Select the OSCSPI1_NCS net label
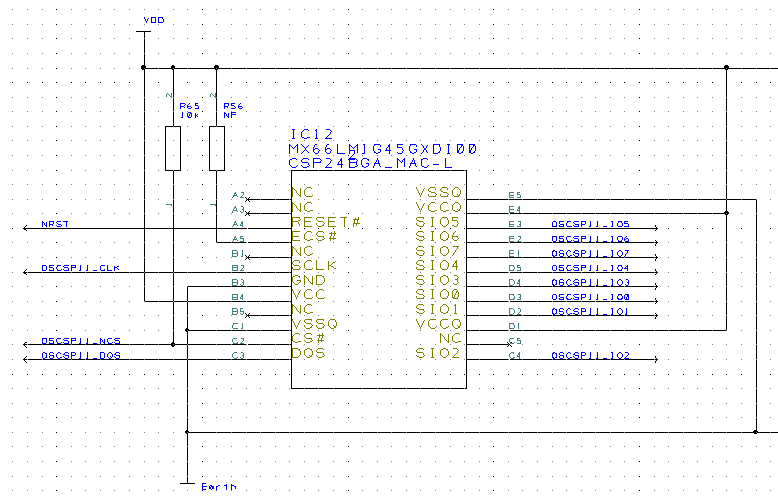 click(81, 341)
